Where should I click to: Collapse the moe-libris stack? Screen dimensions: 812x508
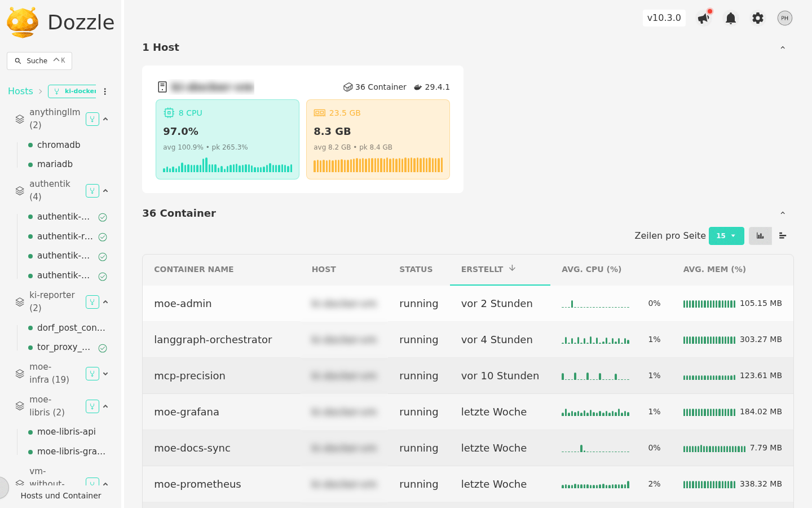(x=105, y=406)
